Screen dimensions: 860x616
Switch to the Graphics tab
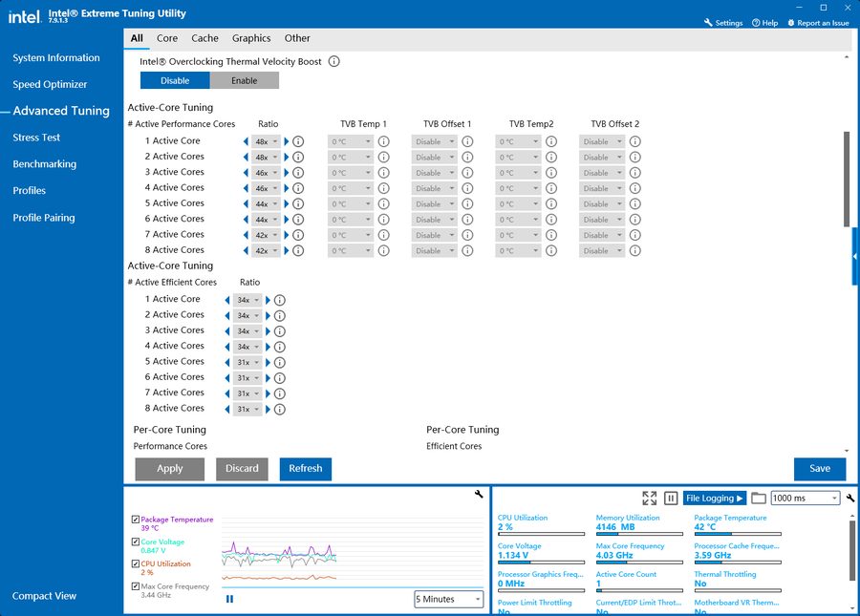coord(251,38)
